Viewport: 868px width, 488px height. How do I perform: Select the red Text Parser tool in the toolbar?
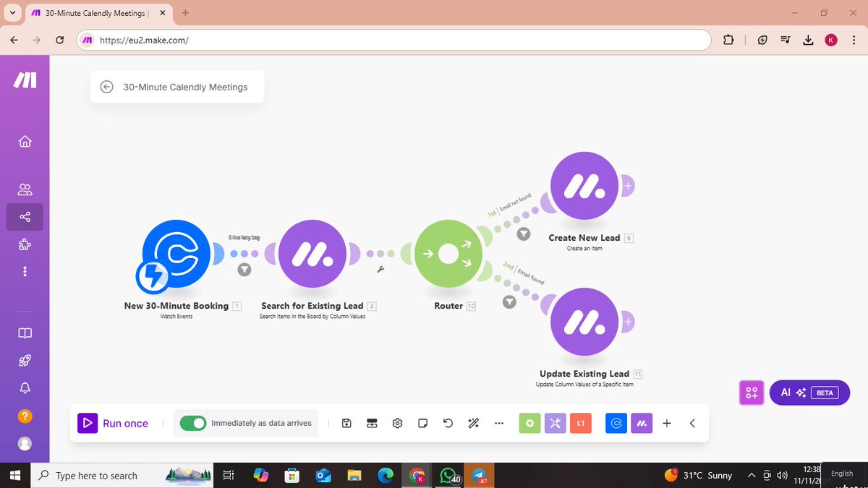(x=582, y=423)
